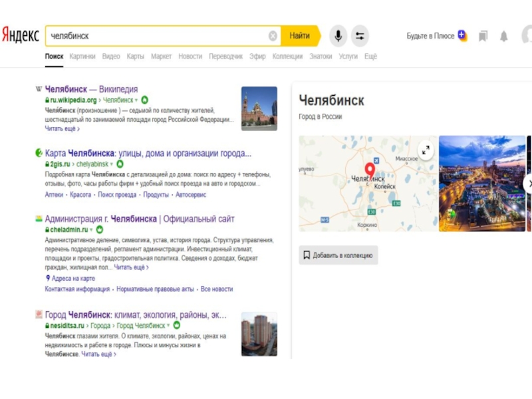Open dropdown arrow next to ru.wikipedia.org Челябинск
Image resolution: width=532 pixels, height=399 pixels.
136,100
